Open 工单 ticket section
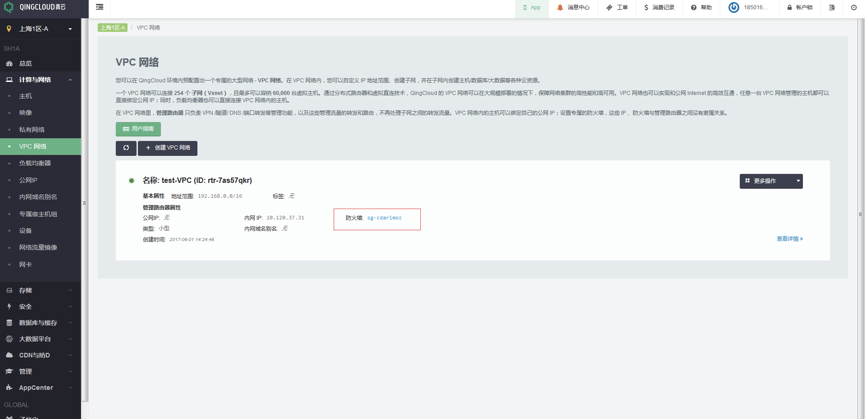This screenshot has height=419, width=865. pos(617,8)
